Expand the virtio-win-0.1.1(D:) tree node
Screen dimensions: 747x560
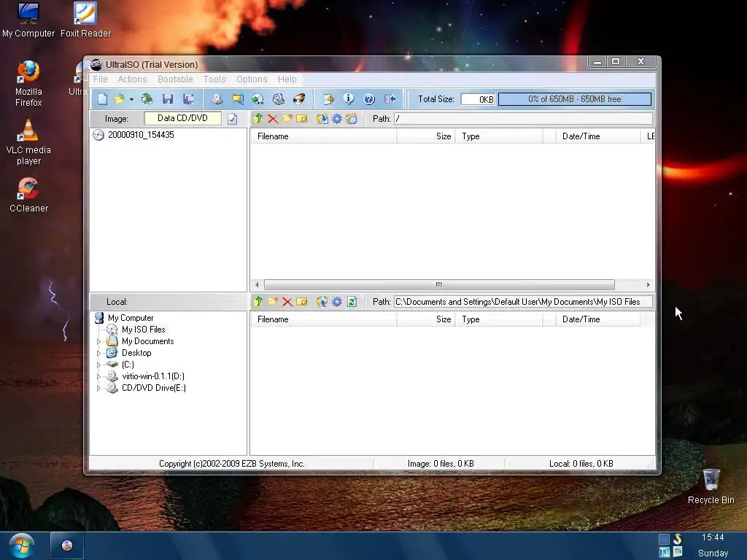click(x=99, y=376)
